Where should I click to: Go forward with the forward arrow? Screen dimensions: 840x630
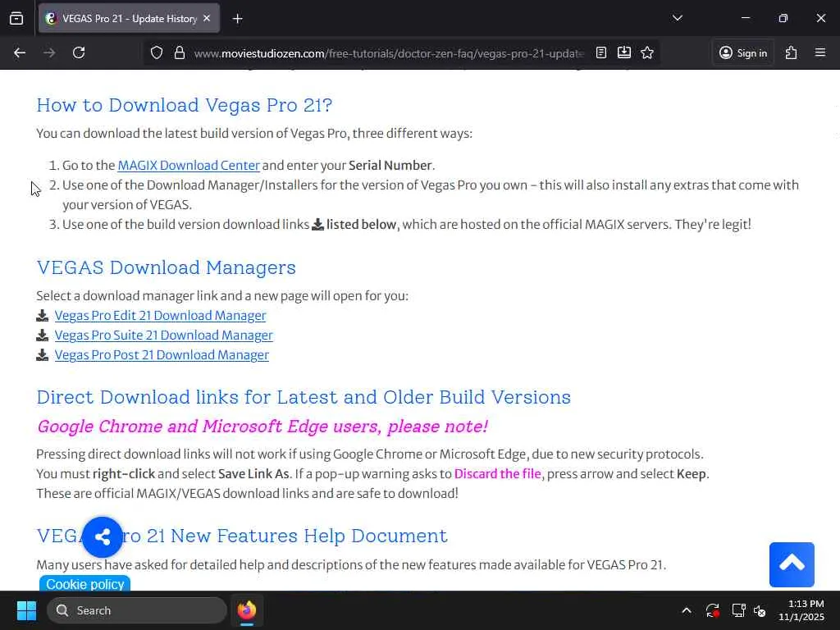coord(49,52)
